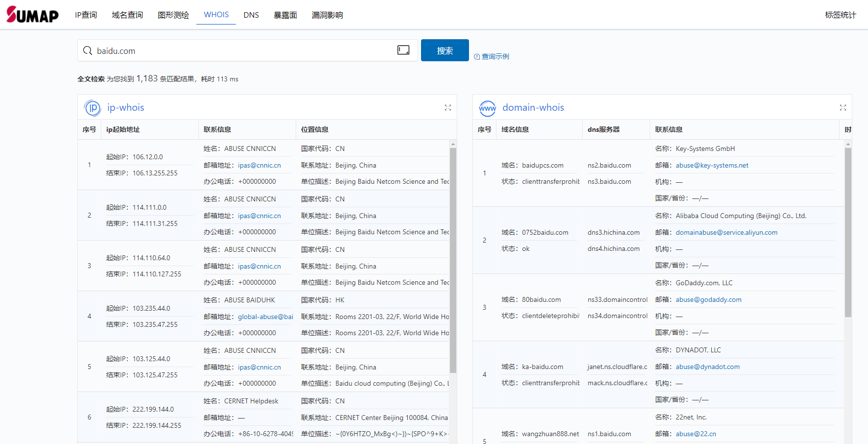The image size is (868, 444).
Task: Open abuse@22.cn email link
Action: 696,434
